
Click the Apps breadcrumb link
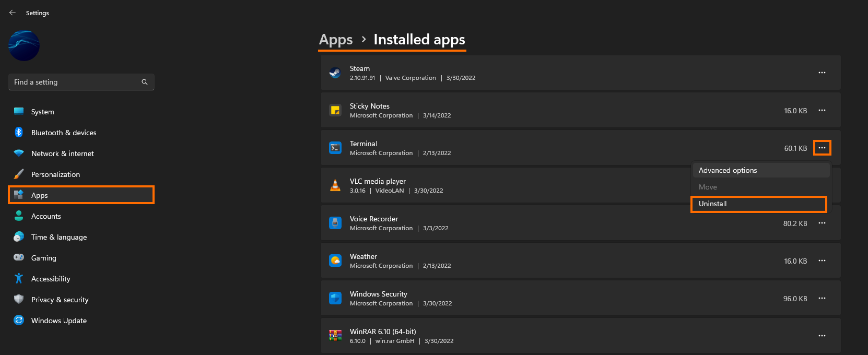336,40
